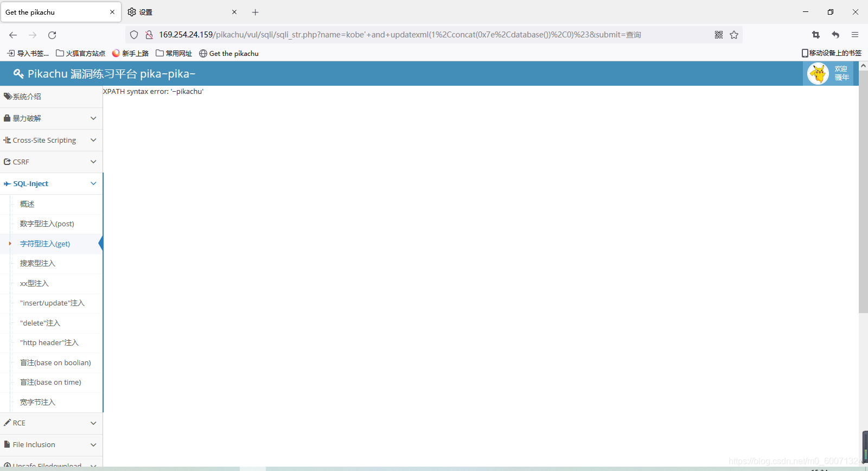This screenshot has width=868, height=471.
Task: Go back to previous page
Action: pyautogui.click(x=13, y=35)
